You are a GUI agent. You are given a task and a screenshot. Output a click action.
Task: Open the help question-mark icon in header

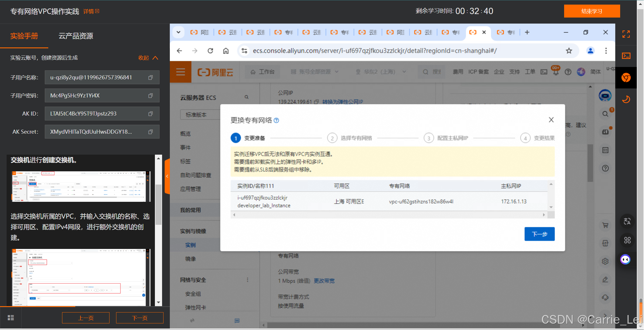coord(568,72)
